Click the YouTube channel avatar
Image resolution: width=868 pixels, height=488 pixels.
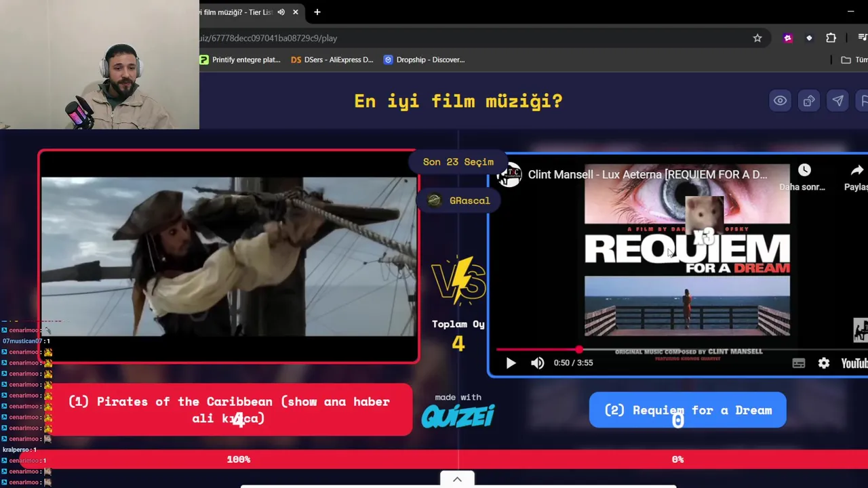[509, 174]
